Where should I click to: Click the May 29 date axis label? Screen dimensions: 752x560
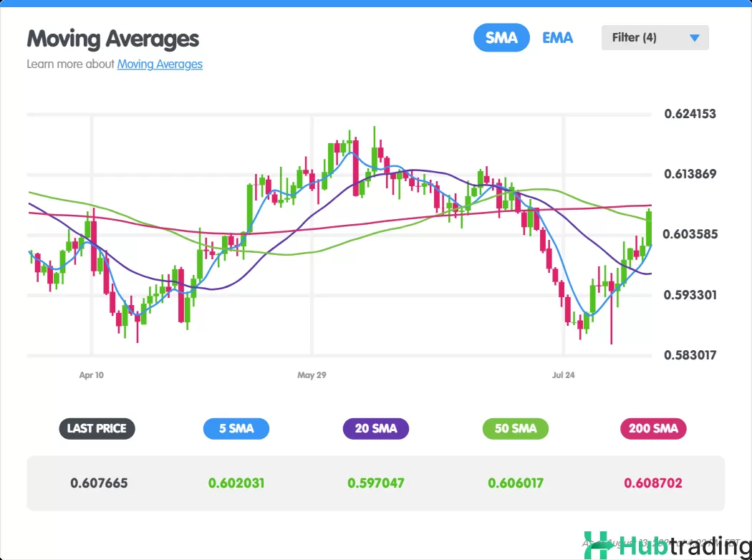click(312, 375)
